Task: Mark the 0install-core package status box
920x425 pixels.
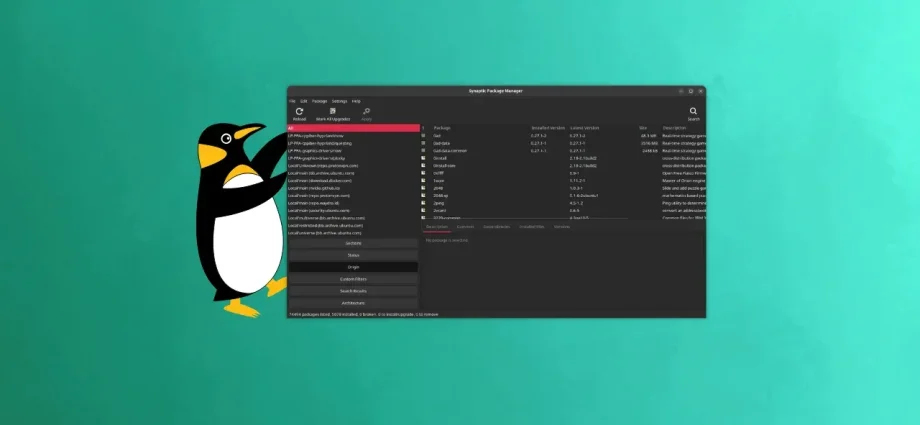Action: [424, 166]
